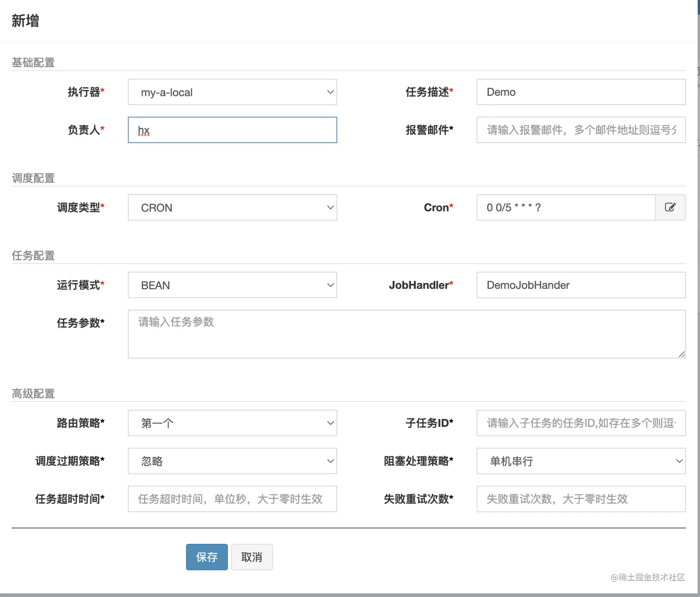Click the Cron input with 0 0/5 * * * ?
Image resolution: width=700 pixels, height=597 pixels.
[566, 207]
